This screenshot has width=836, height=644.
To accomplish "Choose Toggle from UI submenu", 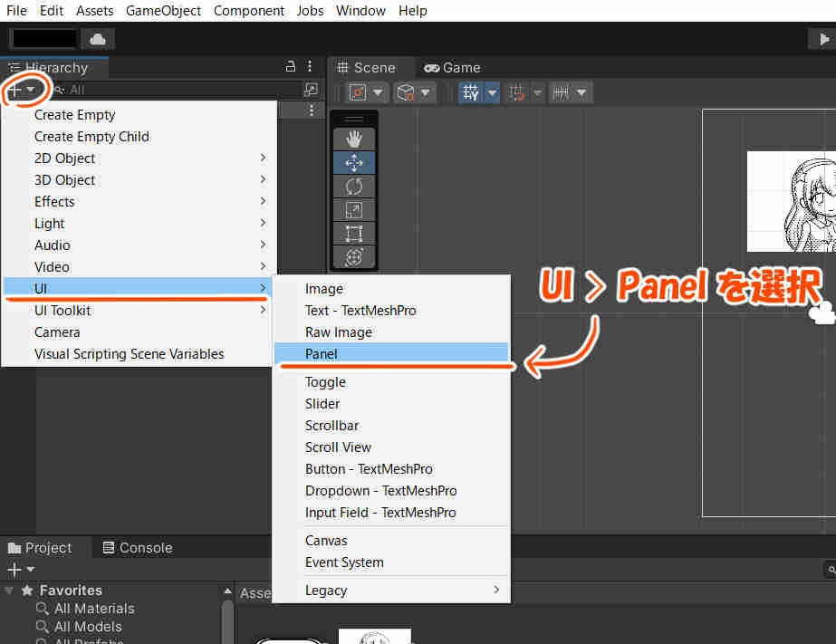I will pos(392,382).
